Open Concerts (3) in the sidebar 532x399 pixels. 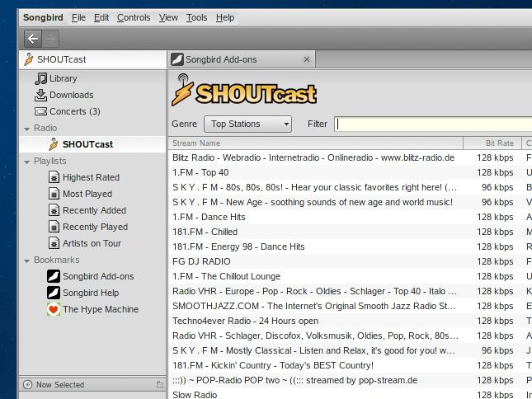(92, 111)
